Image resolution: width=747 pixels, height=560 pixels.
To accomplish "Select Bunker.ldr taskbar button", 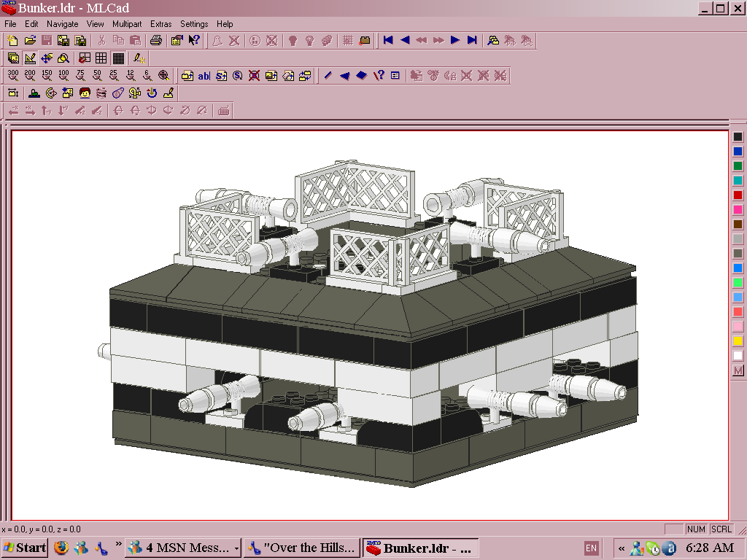I will pos(421,548).
